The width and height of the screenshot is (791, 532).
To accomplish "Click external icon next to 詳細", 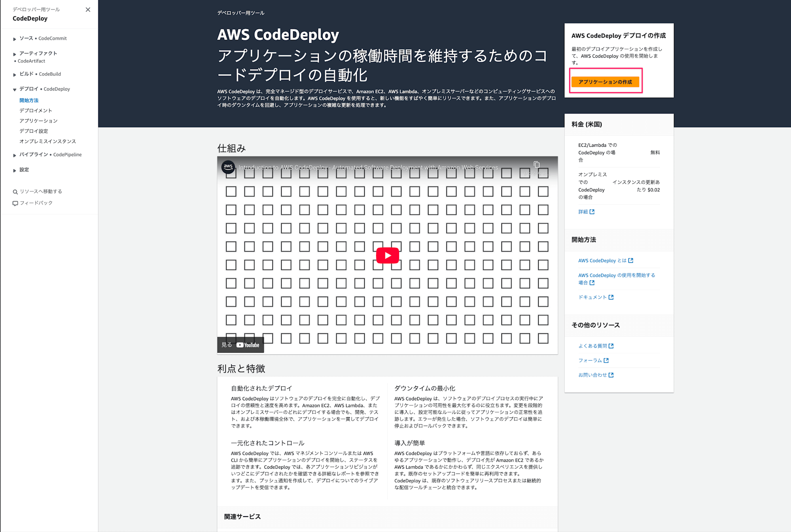I will click(592, 212).
